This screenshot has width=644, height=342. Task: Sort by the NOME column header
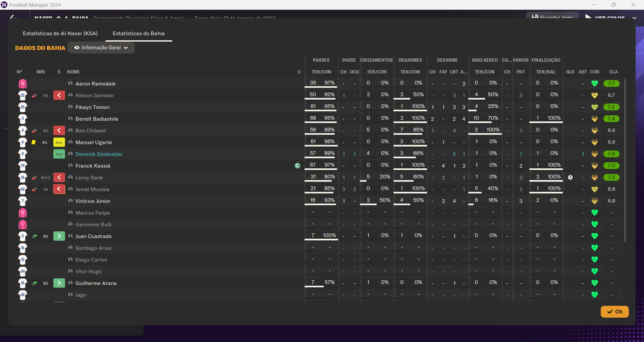click(73, 72)
